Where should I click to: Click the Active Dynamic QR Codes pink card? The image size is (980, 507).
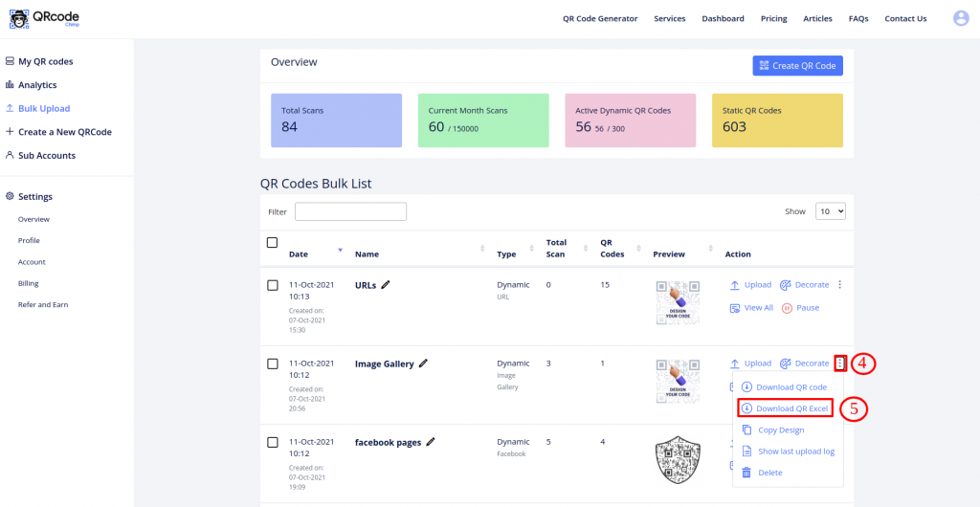(630, 120)
